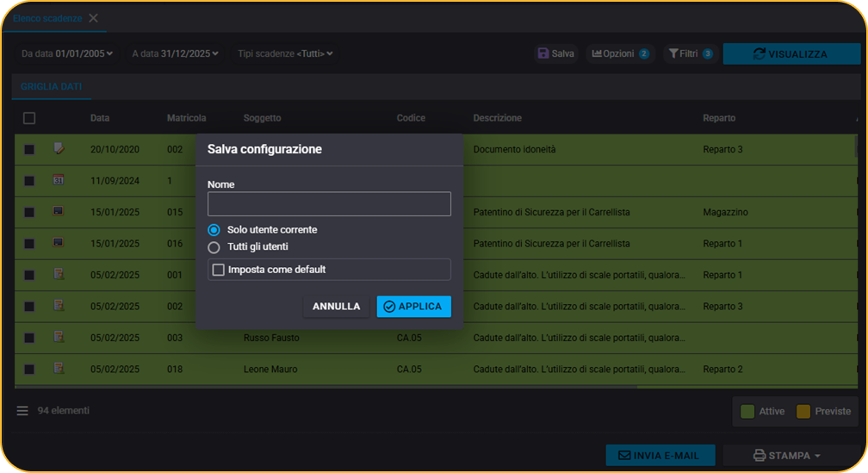Click type icon in Russo Fausto row
Screen dimensions: 868x473
point(59,336)
